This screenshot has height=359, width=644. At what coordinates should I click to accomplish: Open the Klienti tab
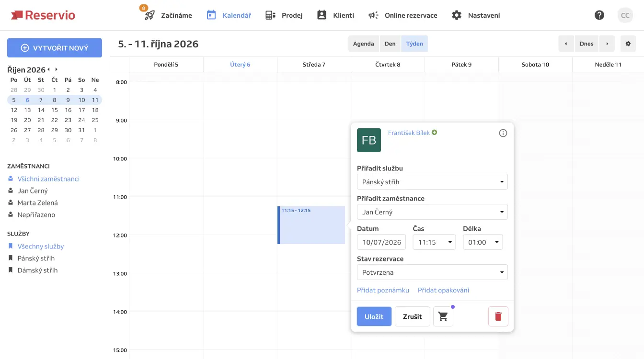pos(335,15)
